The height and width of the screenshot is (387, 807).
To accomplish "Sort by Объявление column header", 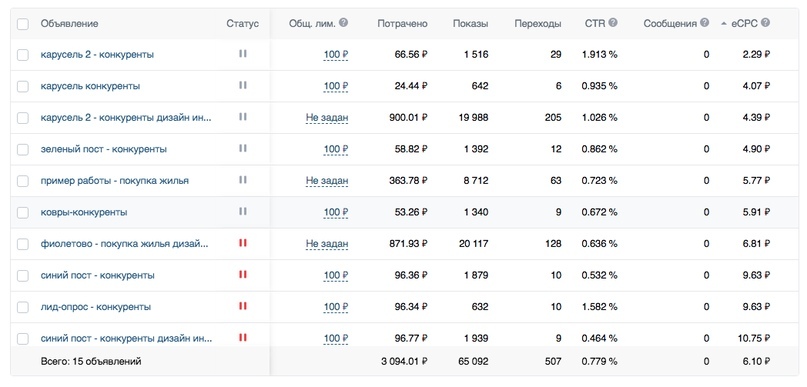I will click(69, 24).
